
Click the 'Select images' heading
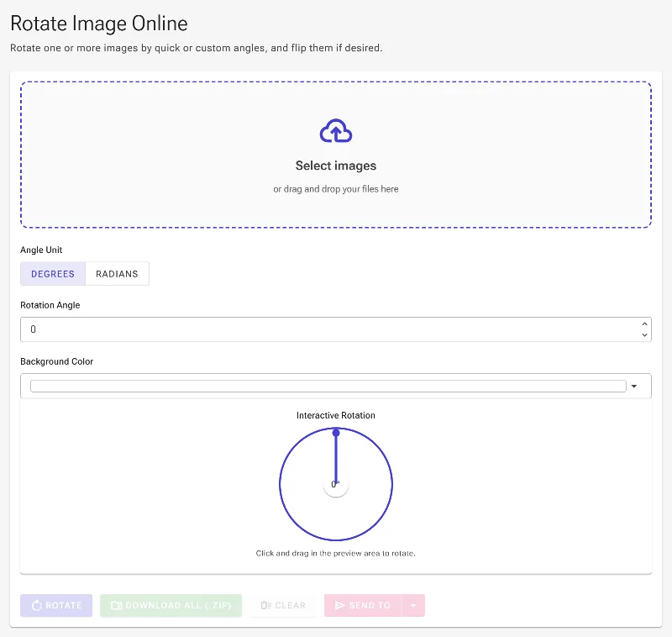tap(336, 166)
